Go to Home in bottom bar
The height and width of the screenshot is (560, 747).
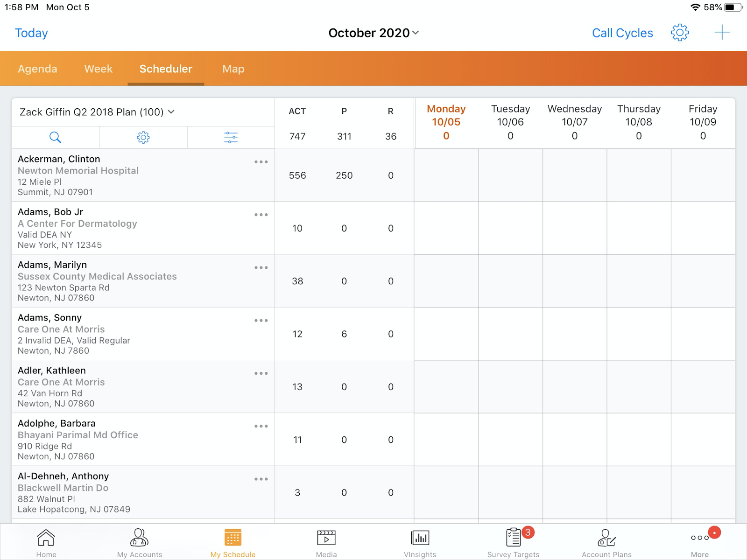point(46,543)
